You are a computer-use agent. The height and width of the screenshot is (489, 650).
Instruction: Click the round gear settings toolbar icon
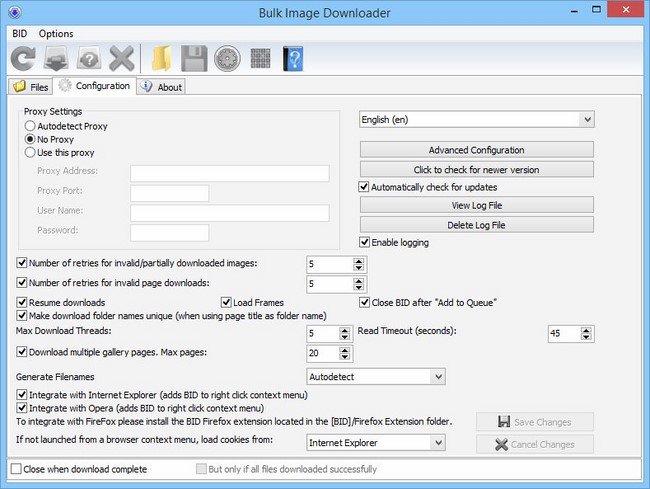227,58
